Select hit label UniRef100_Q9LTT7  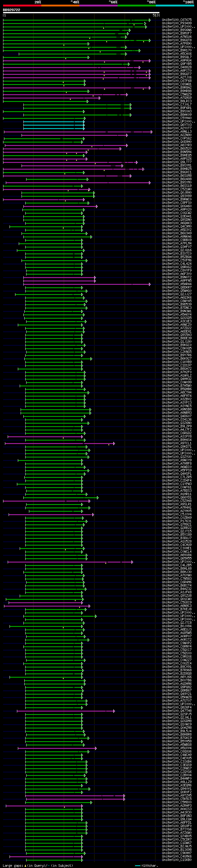177,162
